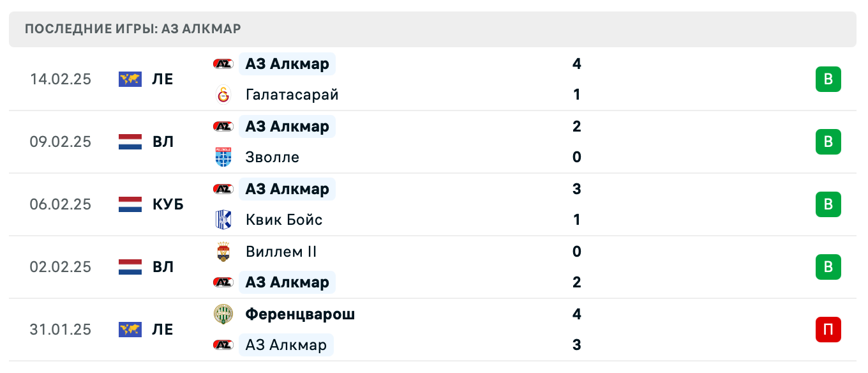Viewport: 868px width, 373px height.
Task: Click the Зволле team emblem
Action: 223,157
